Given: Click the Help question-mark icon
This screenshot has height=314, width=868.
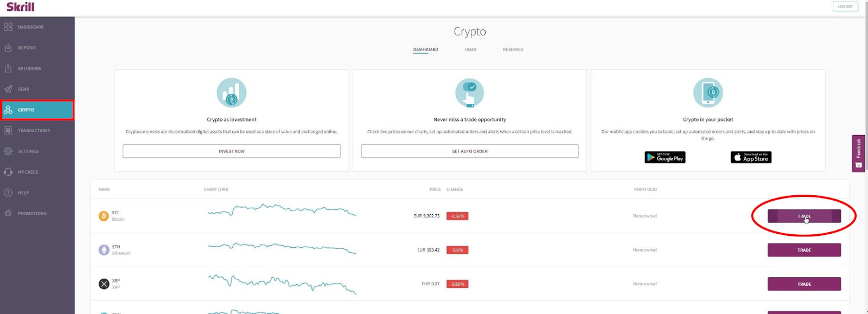Looking at the screenshot, I should [x=8, y=193].
